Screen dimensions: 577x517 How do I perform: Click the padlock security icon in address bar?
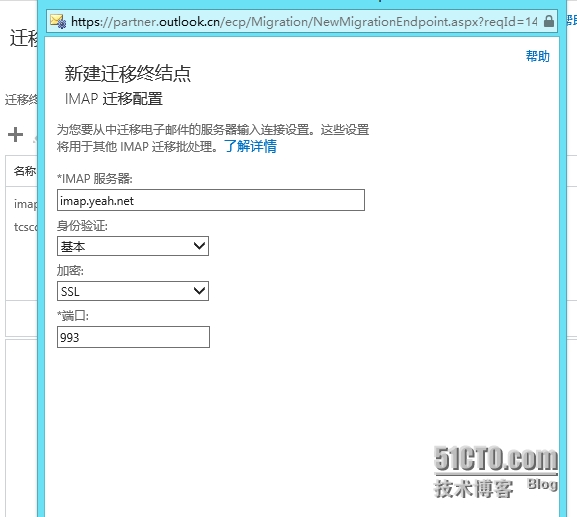tap(549, 21)
